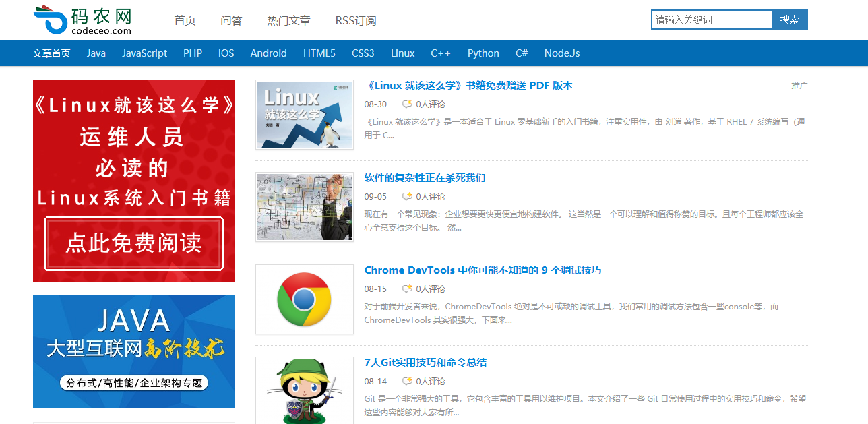868x424 pixels.
Task: Select 文章首页 in blue category bar
Action: (52, 53)
